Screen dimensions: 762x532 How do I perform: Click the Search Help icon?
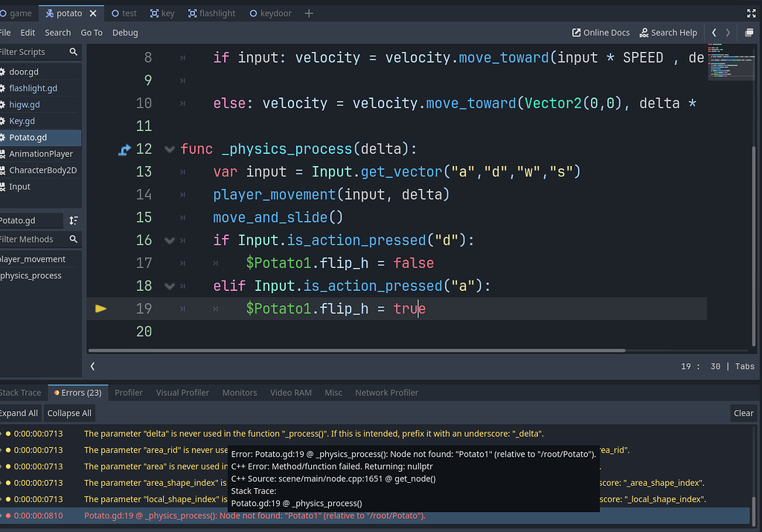pyautogui.click(x=667, y=32)
